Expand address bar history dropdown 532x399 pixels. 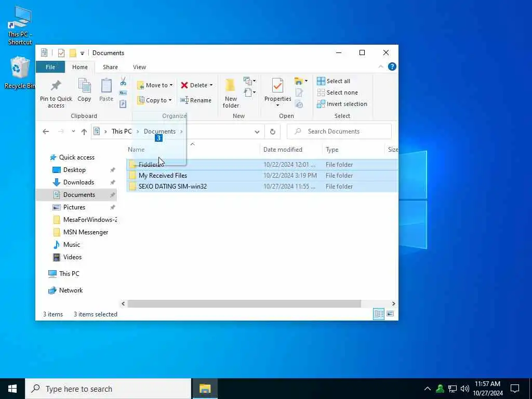(x=257, y=131)
